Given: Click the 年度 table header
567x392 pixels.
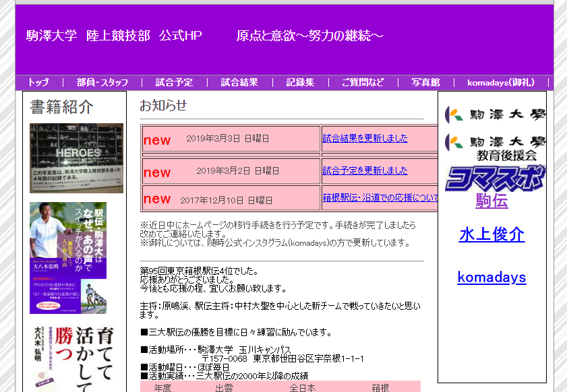Looking at the screenshot, I should click(x=162, y=388).
